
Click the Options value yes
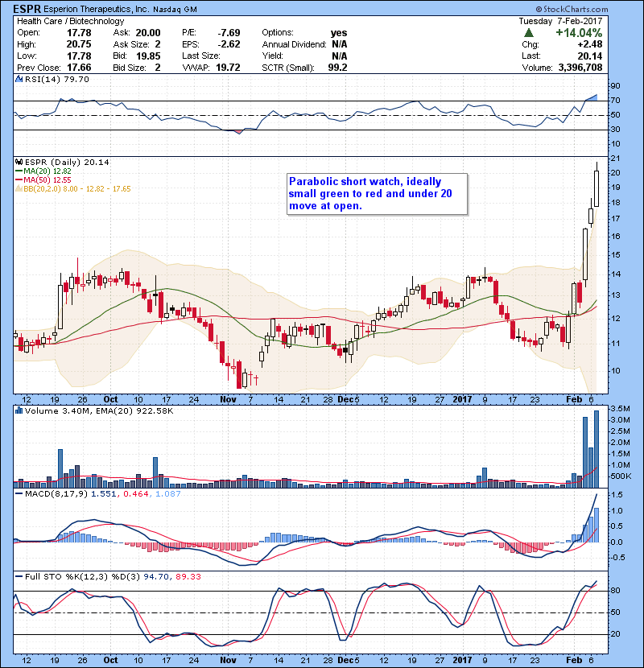(339, 33)
